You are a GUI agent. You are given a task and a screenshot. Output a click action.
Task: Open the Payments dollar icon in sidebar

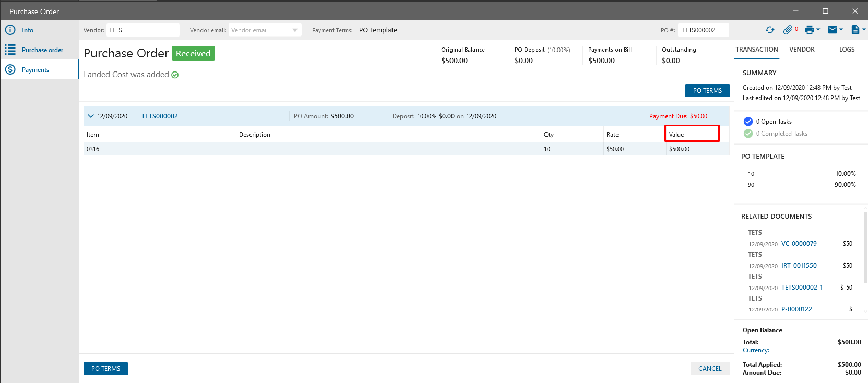pos(10,69)
